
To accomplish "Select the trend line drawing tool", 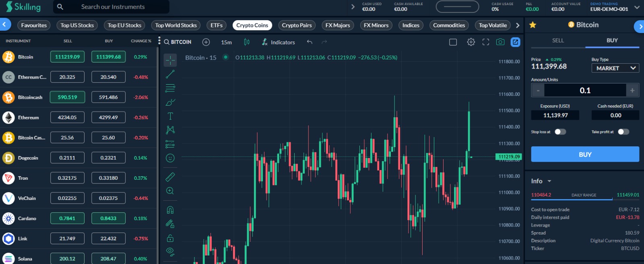I will (170, 74).
